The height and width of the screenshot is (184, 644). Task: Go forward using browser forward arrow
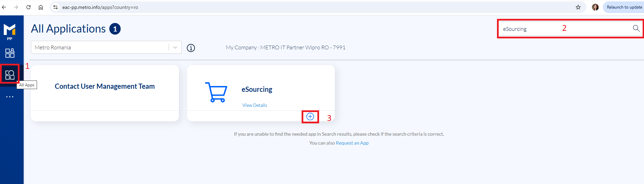pos(16,7)
